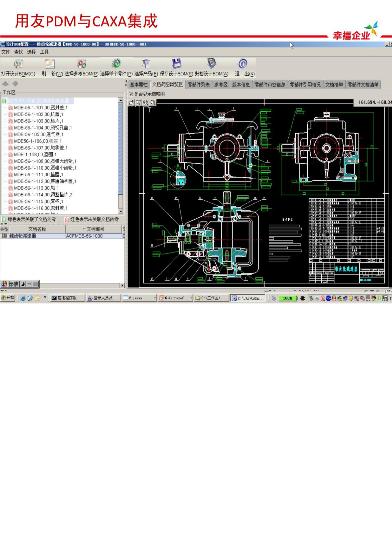The width and height of the screenshot is (392, 555).
Task: Open the 文件 menu
Action: (6, 52)
